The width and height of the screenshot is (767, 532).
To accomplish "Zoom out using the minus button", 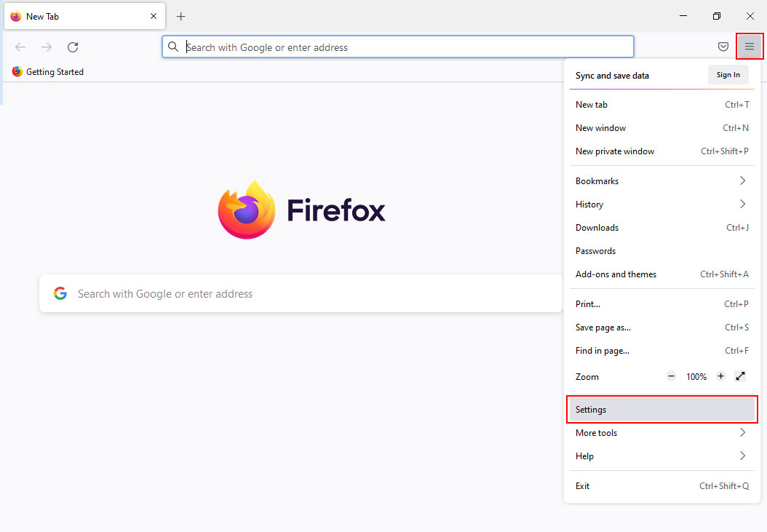I will [671, 376].
